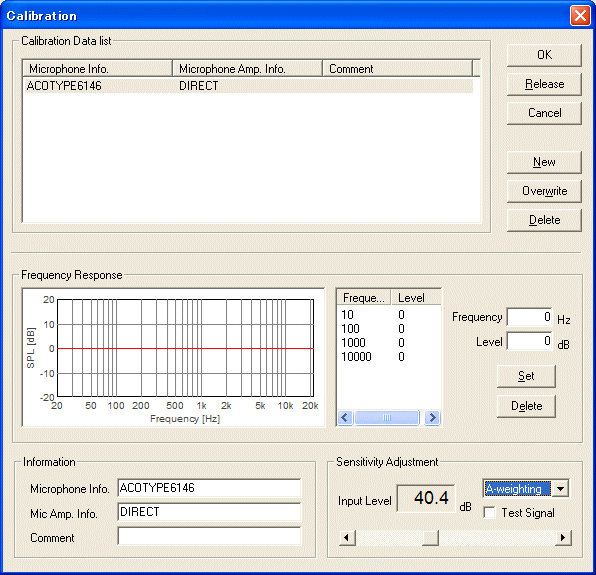
Task: Enable the Test Signal checkbox
Action: (x=489, y=513)
